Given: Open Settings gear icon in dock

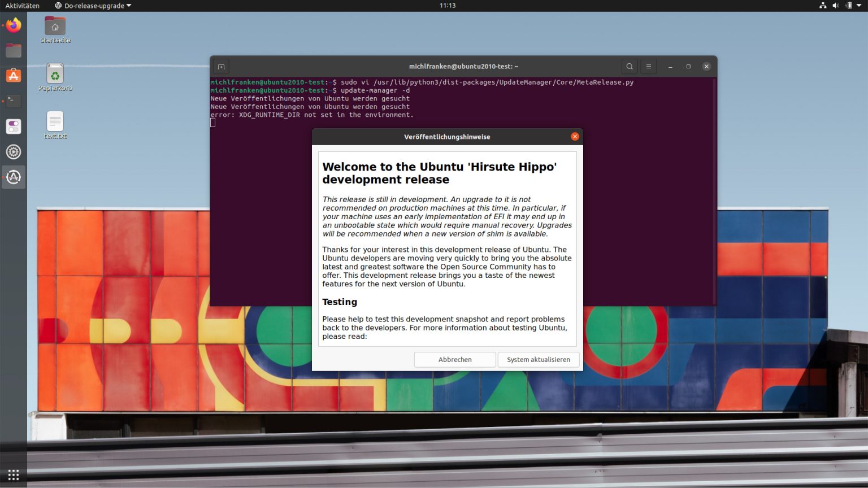Looking at the screenshot, I should [14, 152].
